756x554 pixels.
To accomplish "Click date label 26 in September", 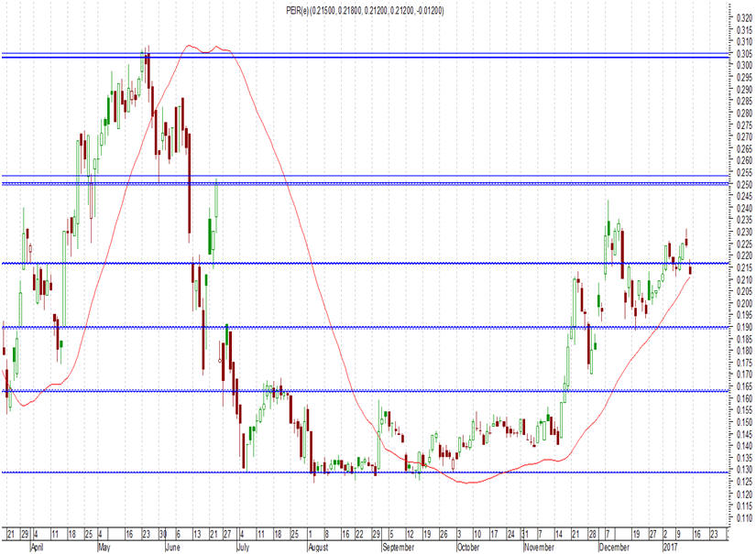I will point(444,534).
